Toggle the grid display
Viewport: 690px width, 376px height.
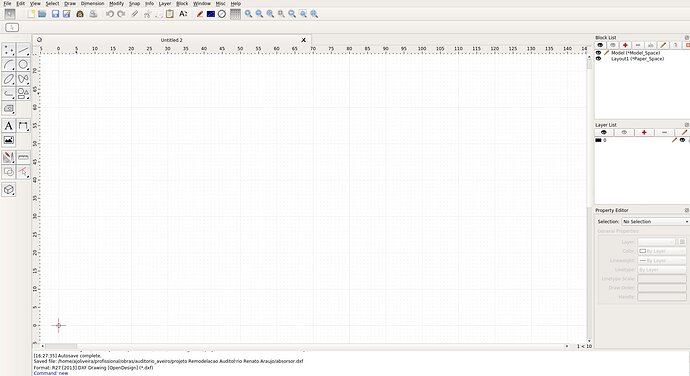pos(235,14)
